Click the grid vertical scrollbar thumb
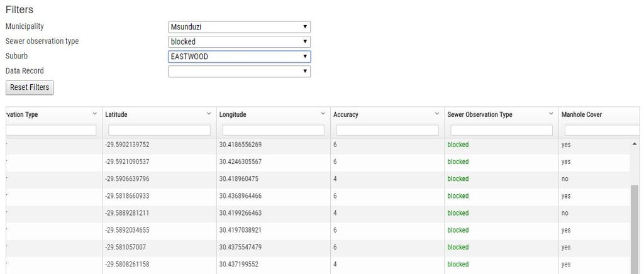644x274 pixels. (634, 226)
